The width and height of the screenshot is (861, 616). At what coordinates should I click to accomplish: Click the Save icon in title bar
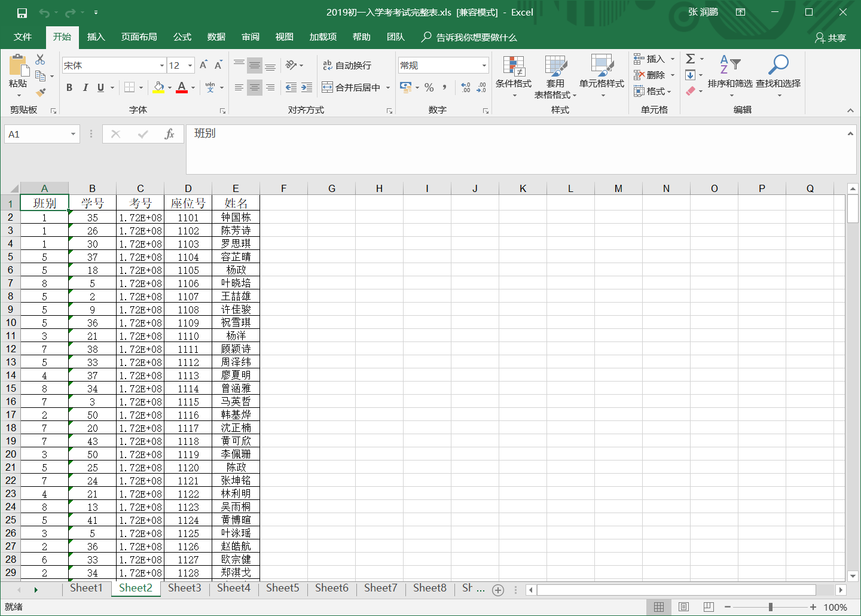[22, 13]
